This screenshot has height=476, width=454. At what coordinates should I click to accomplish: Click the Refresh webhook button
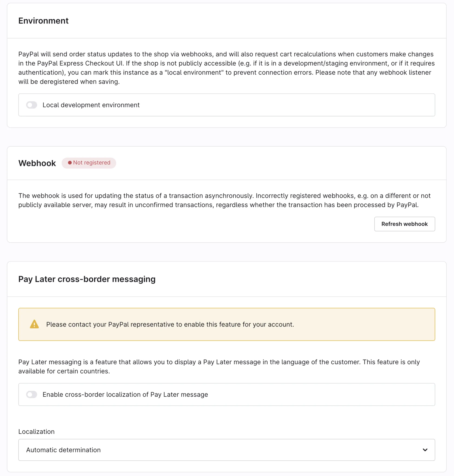(x=404, y=224)
